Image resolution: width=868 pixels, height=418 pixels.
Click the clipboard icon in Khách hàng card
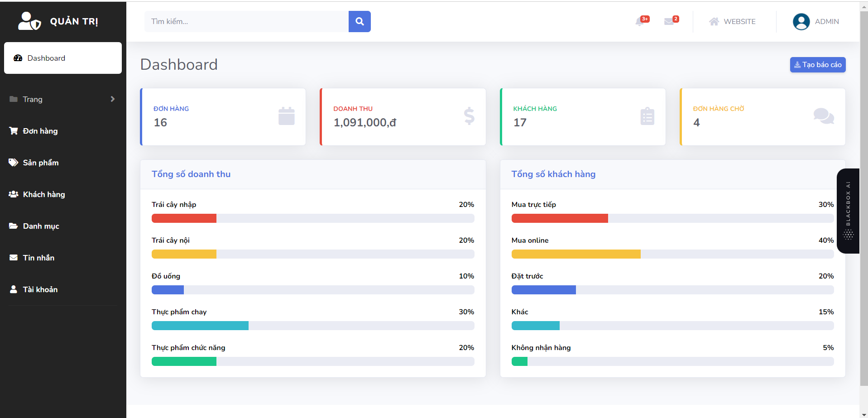pyautogui.click(x=647, y=116)
